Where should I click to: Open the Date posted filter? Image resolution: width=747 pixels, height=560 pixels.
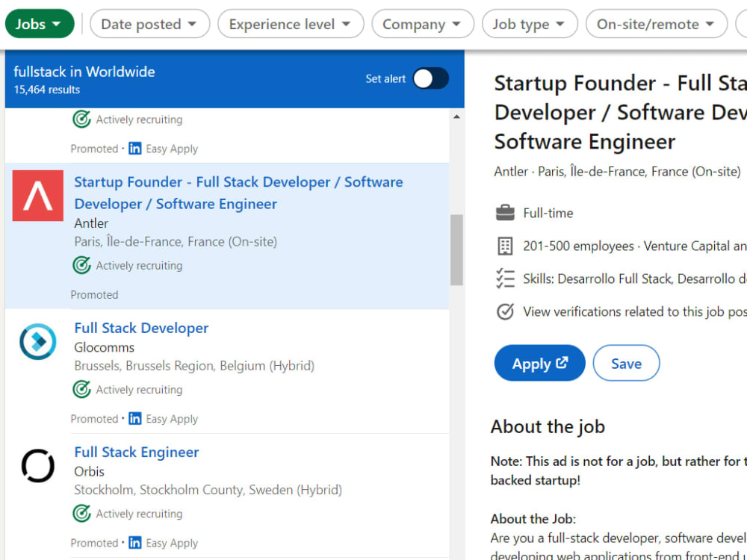149,24
